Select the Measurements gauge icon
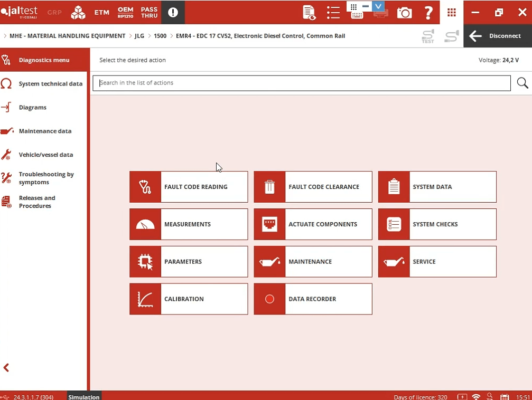This screenshot has width=532, height=400. 145,224
